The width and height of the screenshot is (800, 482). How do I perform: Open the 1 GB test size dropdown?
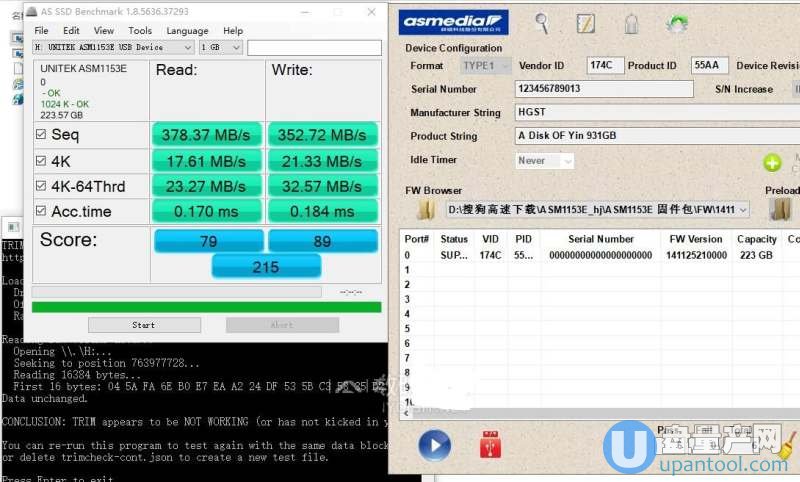(236, 47)
